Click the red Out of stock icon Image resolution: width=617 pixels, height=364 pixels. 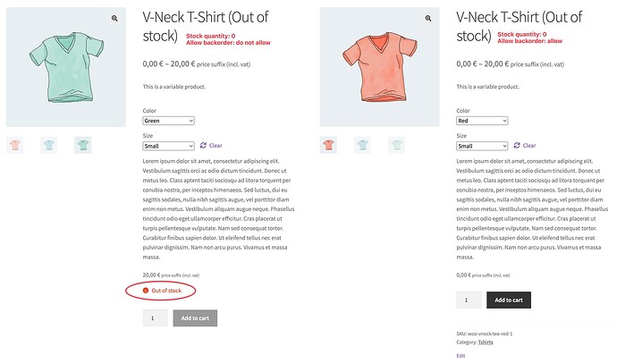(146, 291)
